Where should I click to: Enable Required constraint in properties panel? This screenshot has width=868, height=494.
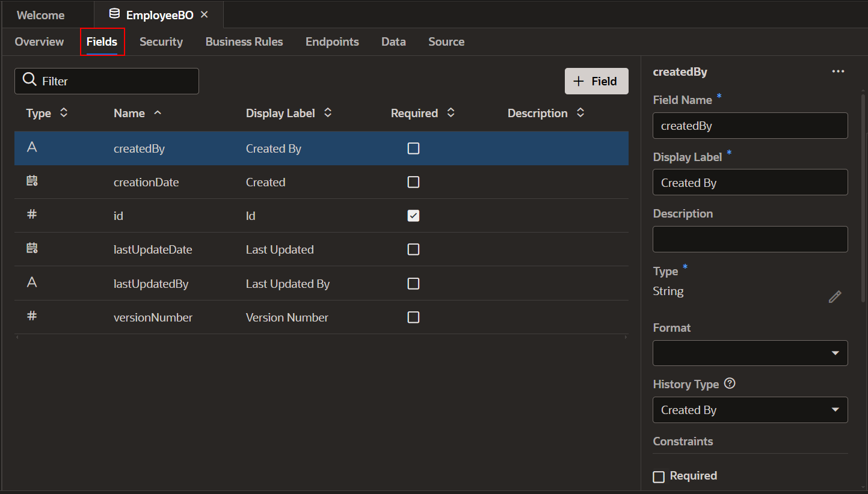(x=659, y=477)
